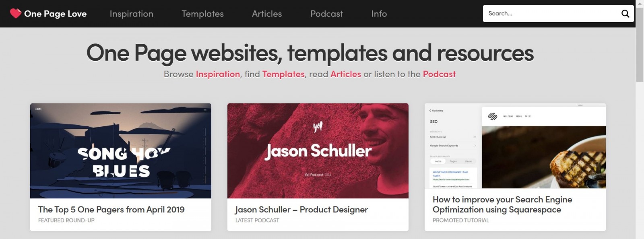Open the Jason Schuller podcast thumbnail
Image resolution: width=644 pixels, height=239 pixels.
[x=318, y=151]
